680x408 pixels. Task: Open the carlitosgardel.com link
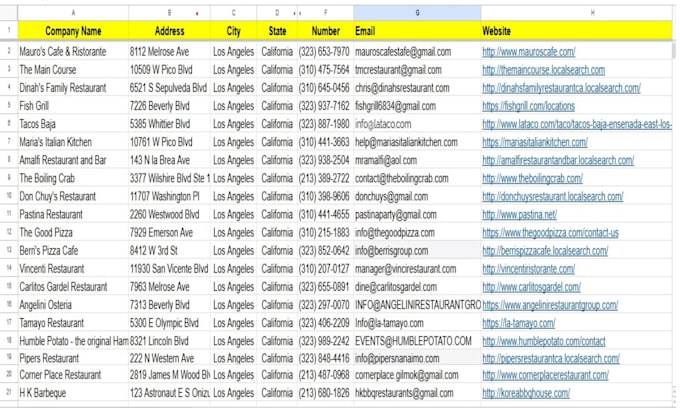pyautogui.click(x=531, y=287)
